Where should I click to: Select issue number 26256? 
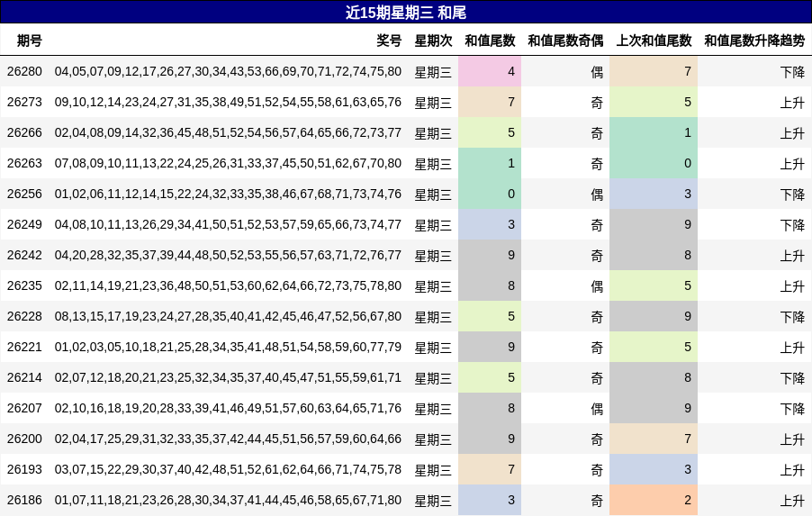point(24,194)
